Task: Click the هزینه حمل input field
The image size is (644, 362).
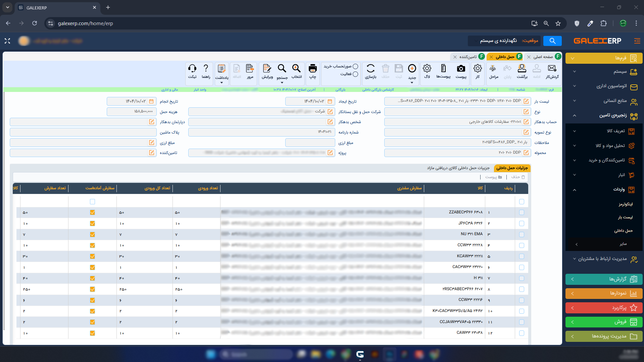Action: click(x=132, y=112)
